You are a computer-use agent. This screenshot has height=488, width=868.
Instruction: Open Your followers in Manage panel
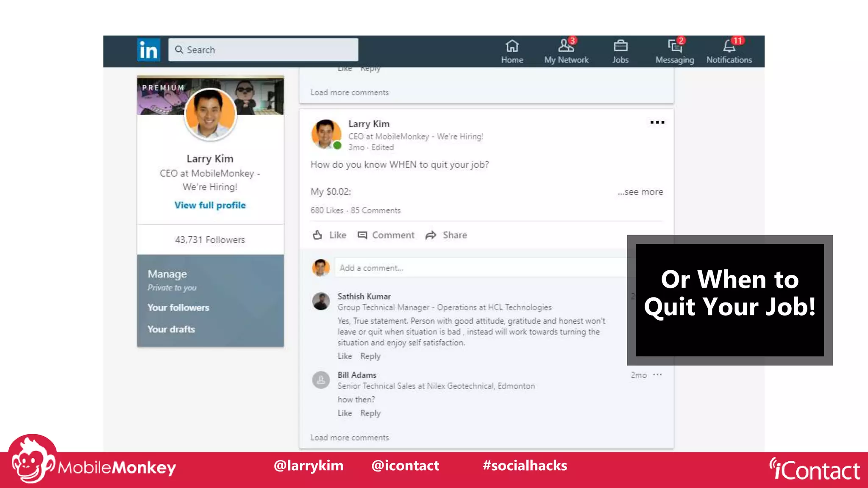178,308
